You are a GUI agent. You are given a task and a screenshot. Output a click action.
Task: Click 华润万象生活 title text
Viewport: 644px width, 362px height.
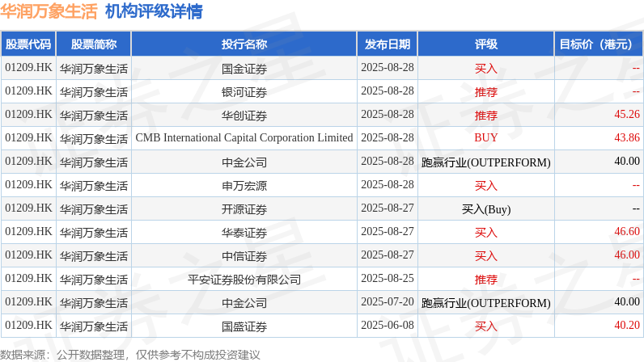tap(49, 11)
